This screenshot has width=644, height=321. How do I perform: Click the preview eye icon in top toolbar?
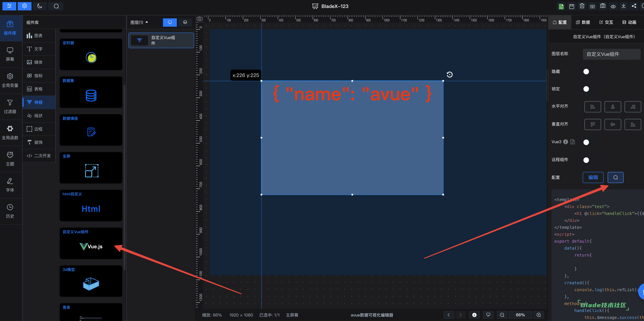tap(613, 7)
